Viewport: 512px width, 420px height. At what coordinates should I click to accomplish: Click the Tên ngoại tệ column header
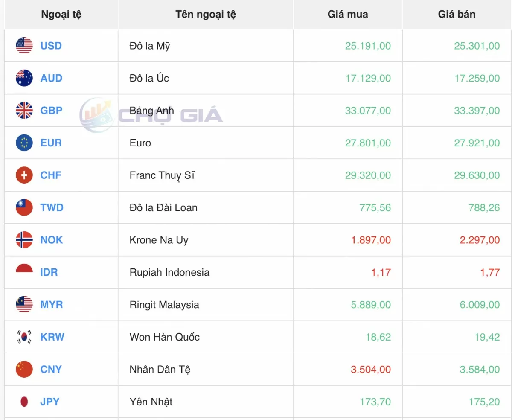(x=206, y=15)
